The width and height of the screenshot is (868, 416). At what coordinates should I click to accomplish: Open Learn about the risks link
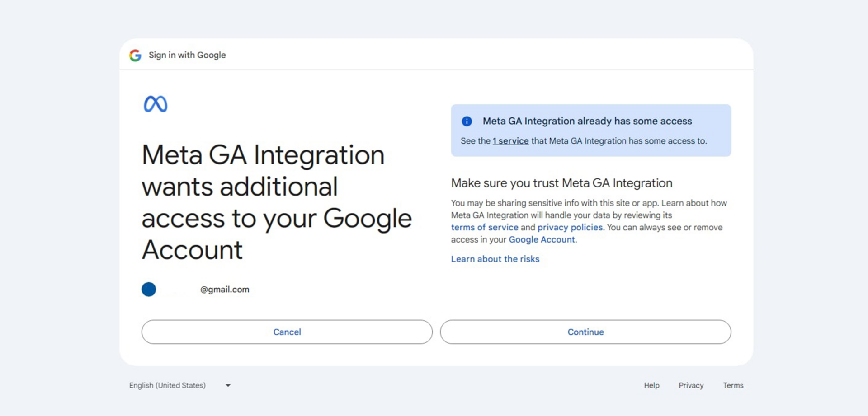[495, 259]
